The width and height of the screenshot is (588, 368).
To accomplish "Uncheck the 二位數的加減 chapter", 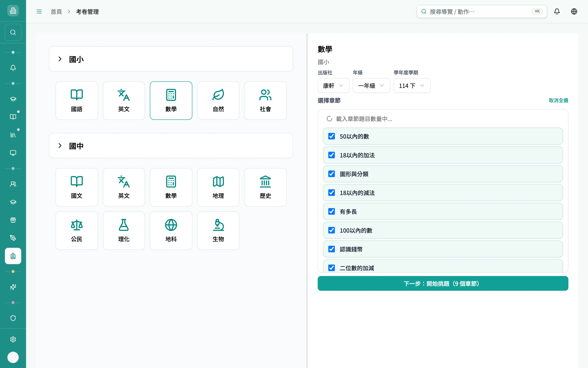I will click(x=331, y=268).
